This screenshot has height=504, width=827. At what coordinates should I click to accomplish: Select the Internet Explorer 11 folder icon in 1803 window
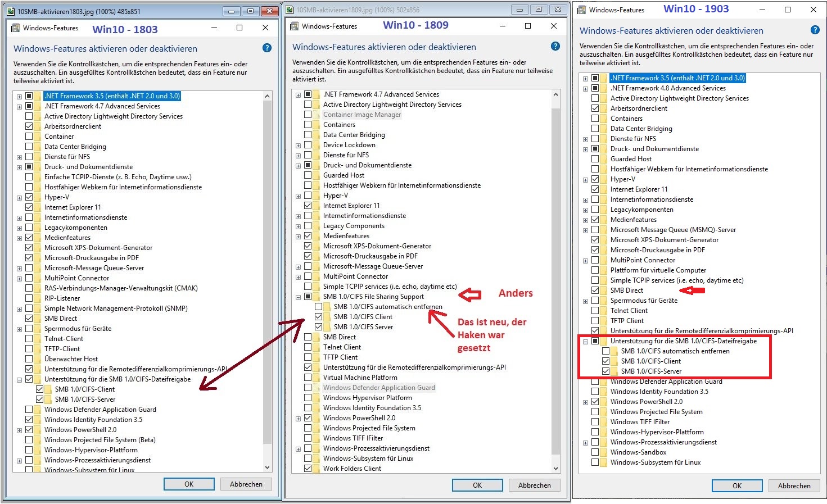pyautogui.click(x=38, y=207)
